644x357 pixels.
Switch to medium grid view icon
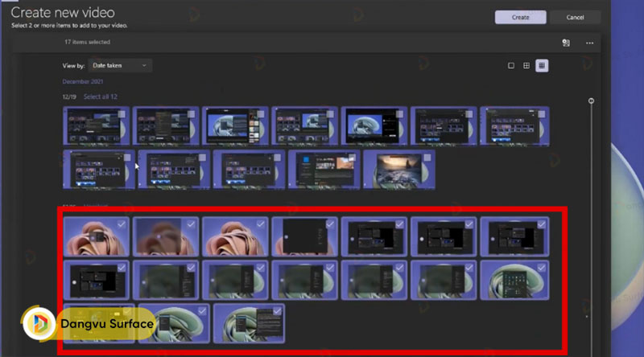point(526,65)
